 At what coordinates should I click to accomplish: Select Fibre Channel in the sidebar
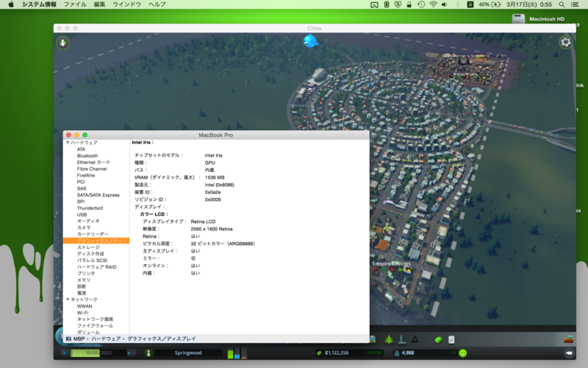[x=92, y=169]
